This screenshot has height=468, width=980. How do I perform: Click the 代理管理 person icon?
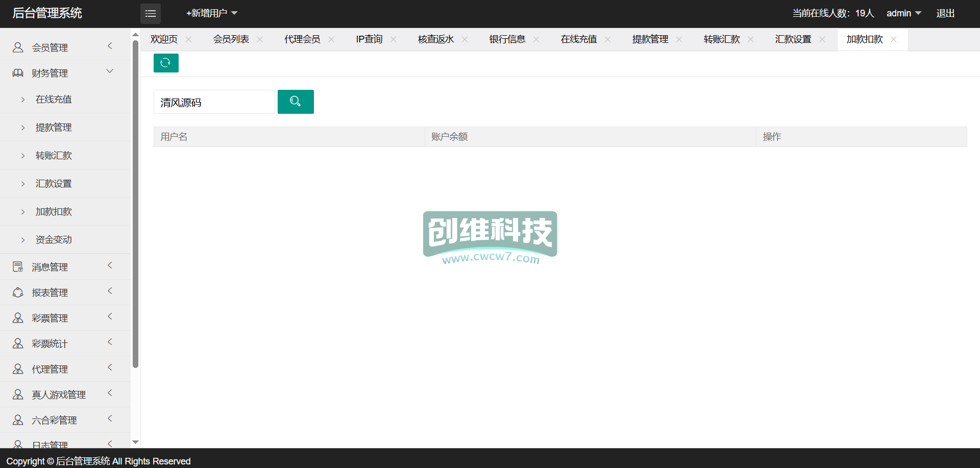click(18, 369)
